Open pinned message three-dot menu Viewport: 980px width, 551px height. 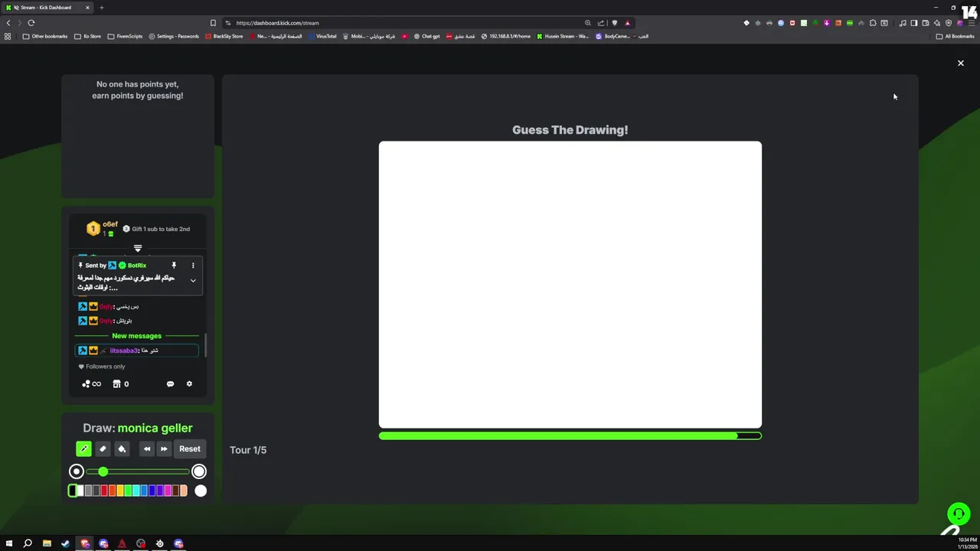pos(193,266)
